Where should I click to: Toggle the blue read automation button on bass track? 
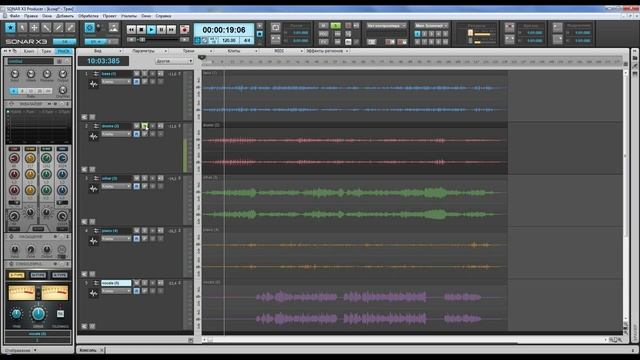pos(137,82)
